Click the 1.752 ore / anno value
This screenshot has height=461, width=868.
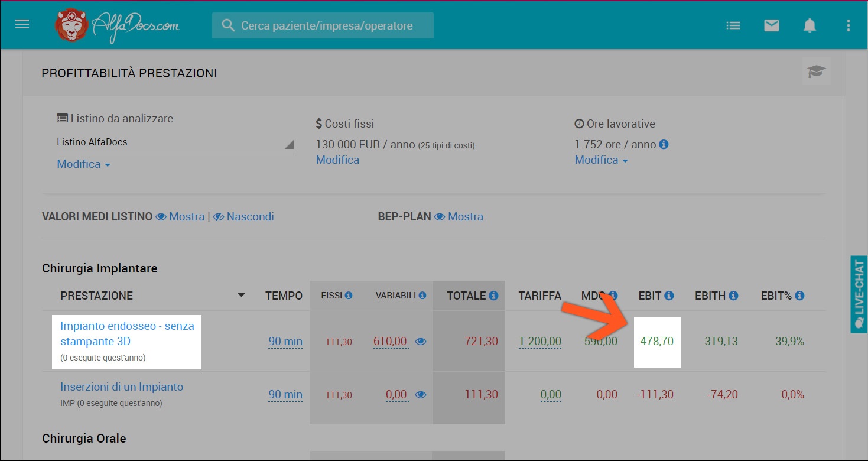coord(615,144)
